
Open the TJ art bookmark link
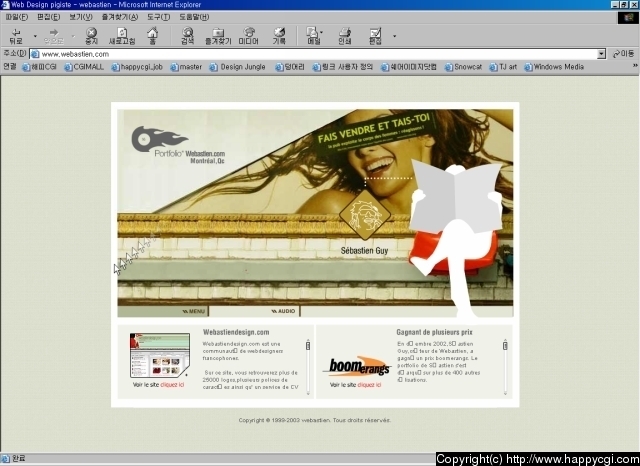pyautogui.click(x=503, y=67)
